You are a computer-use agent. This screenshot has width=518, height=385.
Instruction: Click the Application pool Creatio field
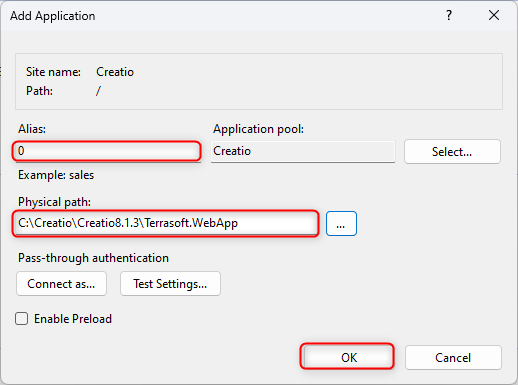point(303,151)
